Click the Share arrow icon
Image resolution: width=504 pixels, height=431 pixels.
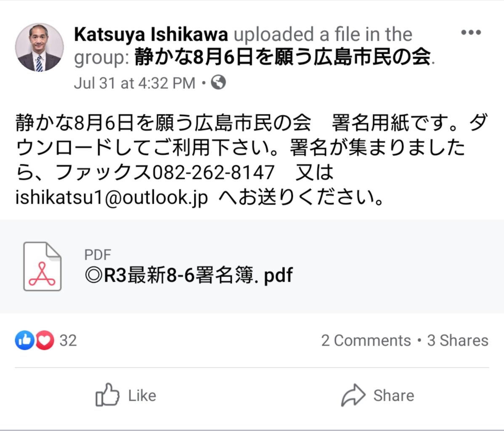[x=353, y=395]
